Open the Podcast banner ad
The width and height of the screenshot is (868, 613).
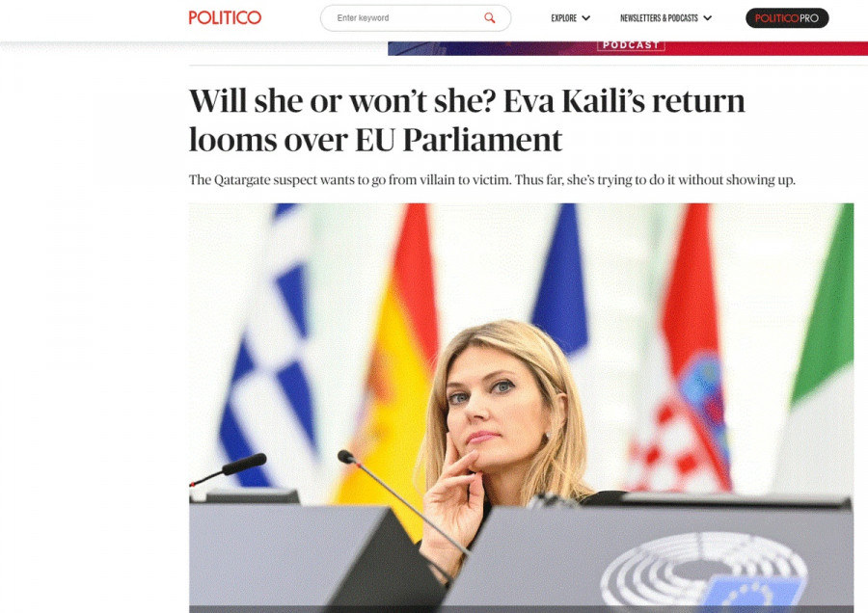coord(628,48)
